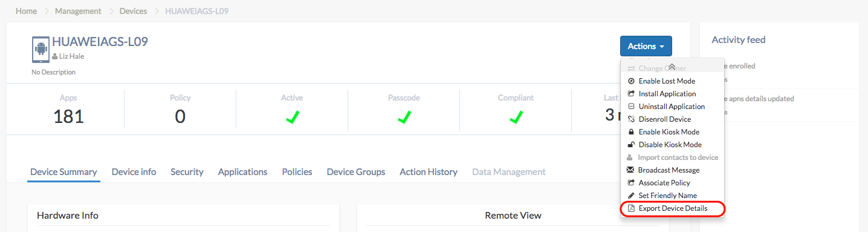Click HUAWEIAGS-L09 breadcrumb

(196, 11)
